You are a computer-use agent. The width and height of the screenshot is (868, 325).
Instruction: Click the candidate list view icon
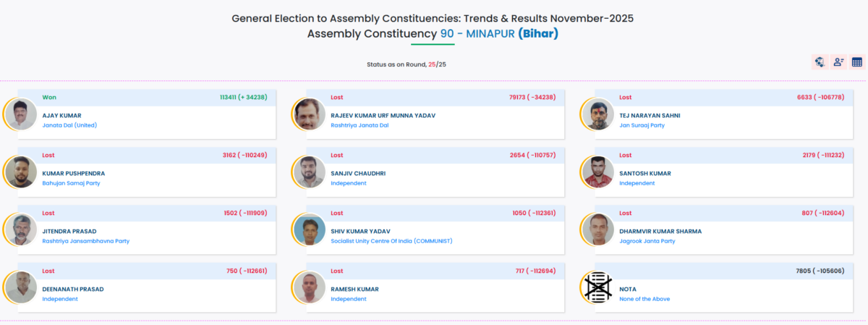[x=838, y=62]
